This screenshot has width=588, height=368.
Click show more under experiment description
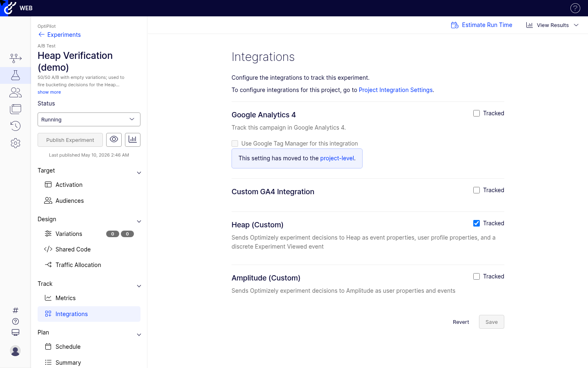(x=49, y=92)
